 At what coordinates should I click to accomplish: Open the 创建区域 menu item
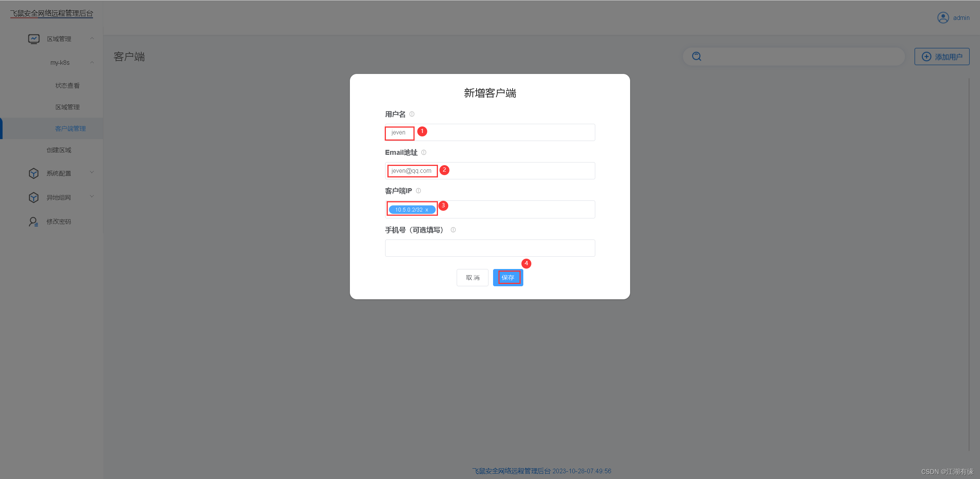(59, 150)
